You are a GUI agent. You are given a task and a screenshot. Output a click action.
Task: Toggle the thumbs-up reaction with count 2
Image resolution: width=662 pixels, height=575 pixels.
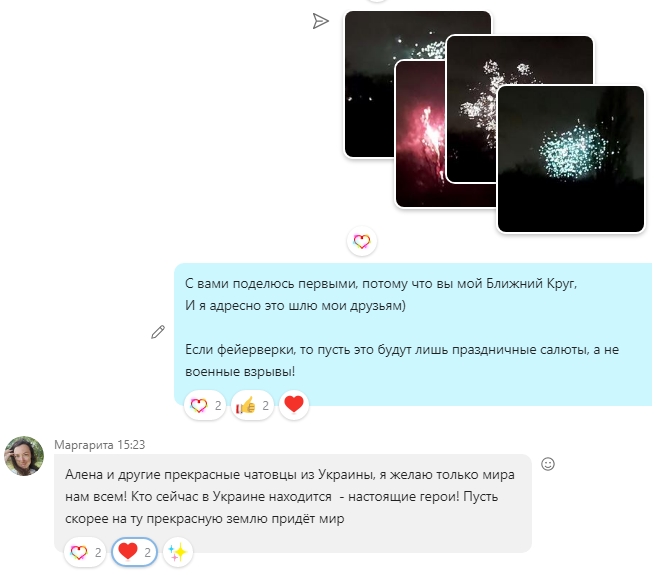[252, 405]
